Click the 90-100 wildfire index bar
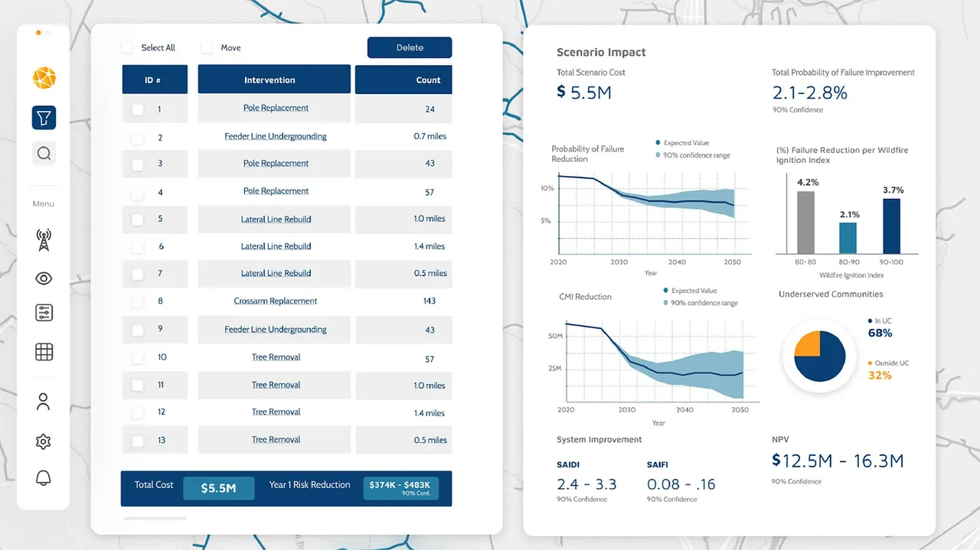 coord(892,226)
